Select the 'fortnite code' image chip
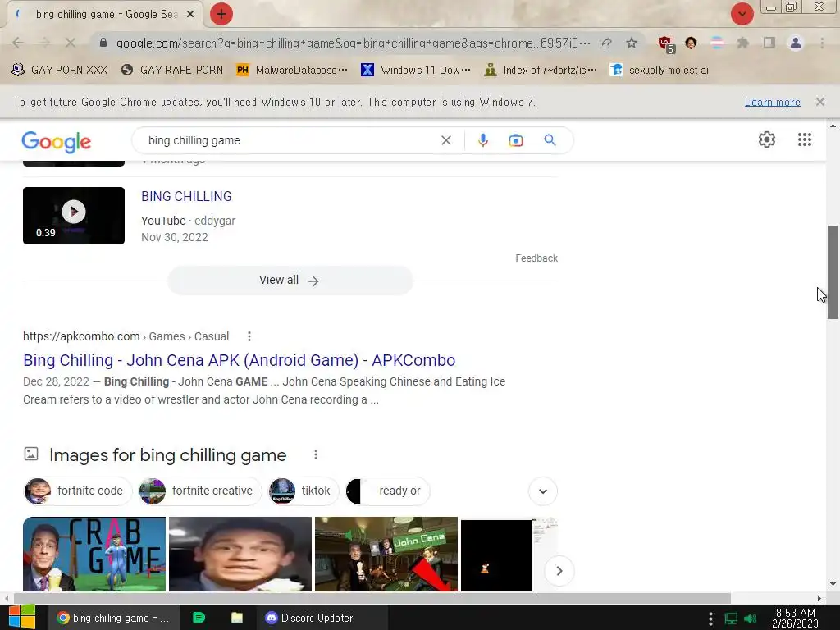This screenshot has height=630, width=840. coord(78,491)
